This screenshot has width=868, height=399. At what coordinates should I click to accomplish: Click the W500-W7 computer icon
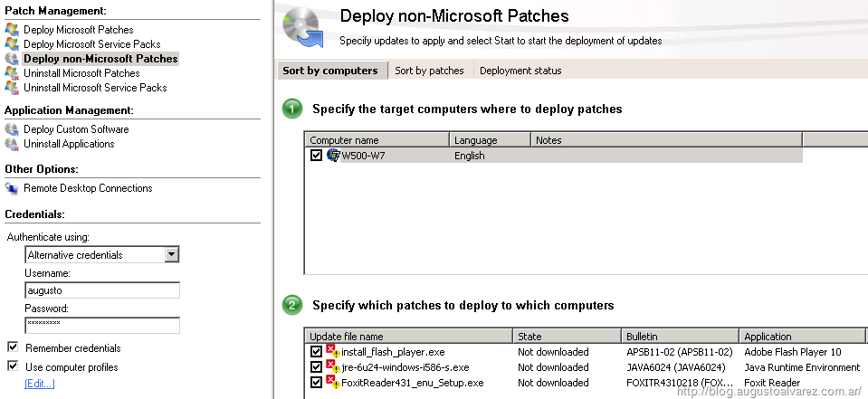click(333, 156)
